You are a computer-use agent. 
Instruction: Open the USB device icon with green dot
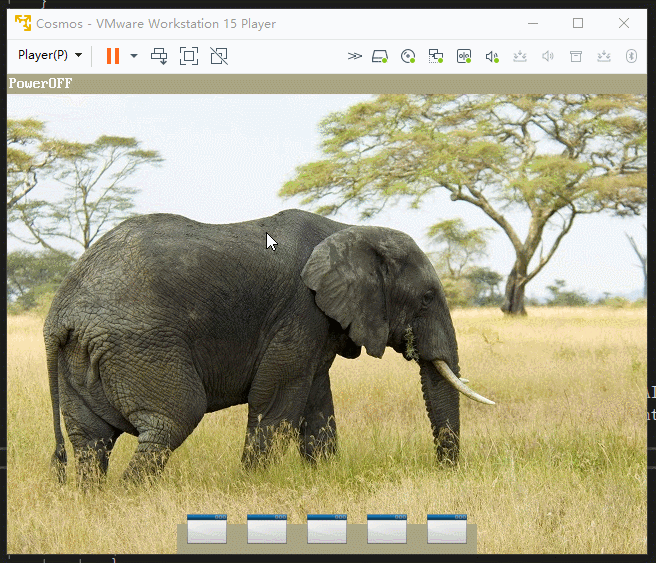point(464,56)
